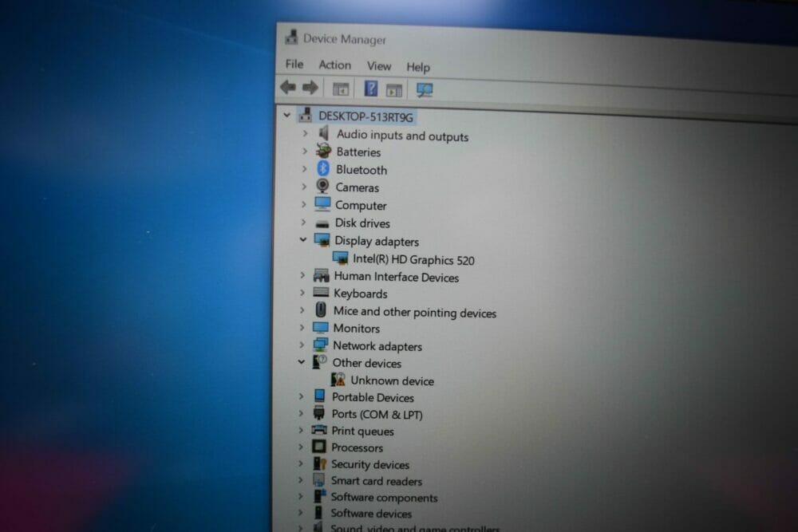Screen dimensions: 798x532
Task: Select the DESKTOP-513RT9G label
Action: tap(365, 117)
